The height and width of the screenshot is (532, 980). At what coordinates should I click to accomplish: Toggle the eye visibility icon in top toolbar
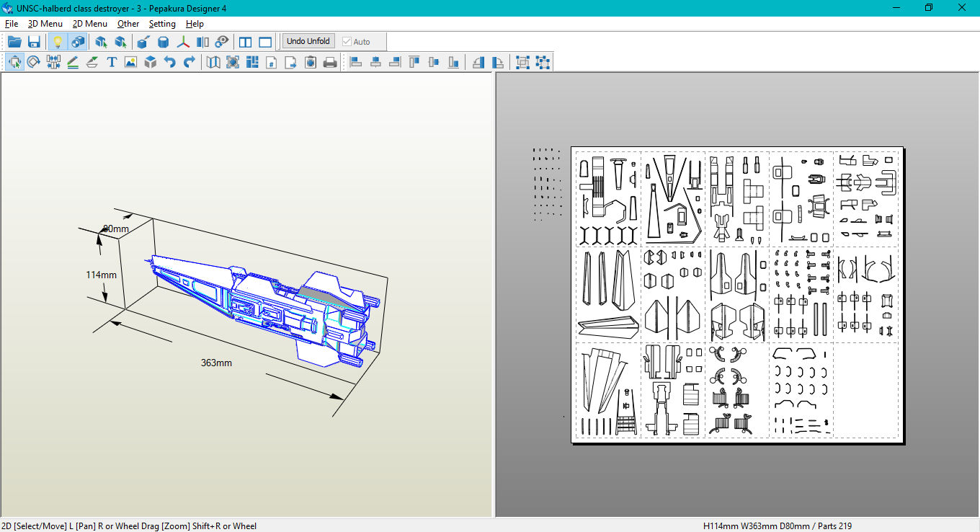223,42
